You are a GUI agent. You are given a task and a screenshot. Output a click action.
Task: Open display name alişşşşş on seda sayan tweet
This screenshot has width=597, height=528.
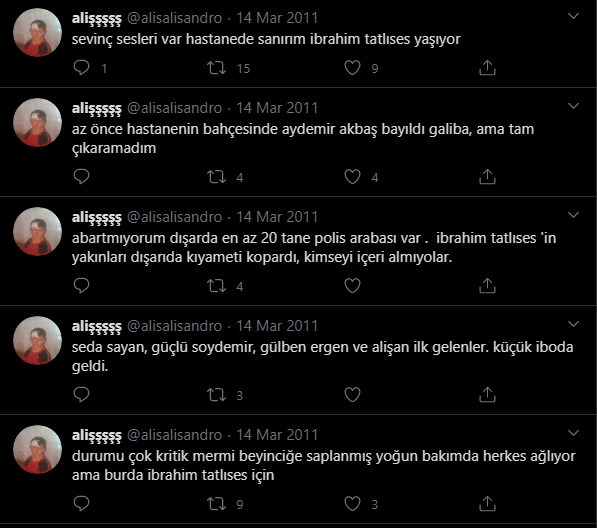pyautogui.click(x=97, y=326)
